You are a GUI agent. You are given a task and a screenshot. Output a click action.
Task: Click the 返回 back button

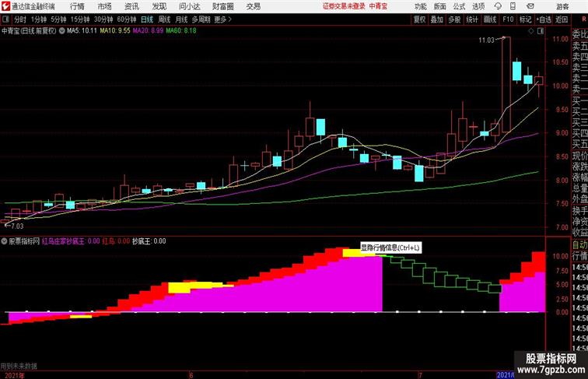pyautogui.click(x=562, y=19)
